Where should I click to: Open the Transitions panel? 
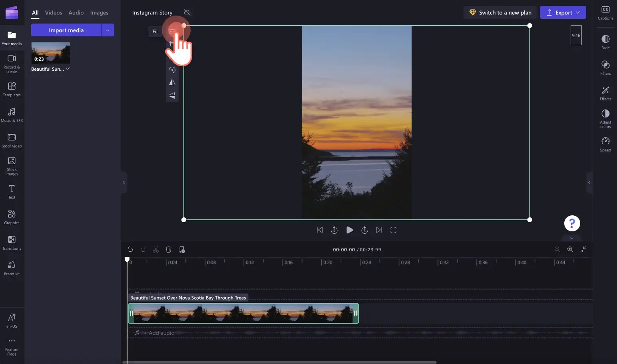(x=12, y=243)
